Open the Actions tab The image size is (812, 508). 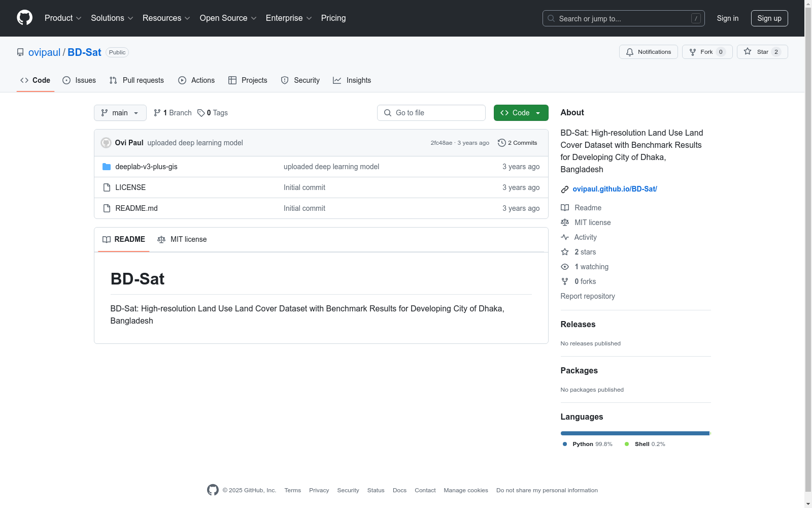(196, 80)
